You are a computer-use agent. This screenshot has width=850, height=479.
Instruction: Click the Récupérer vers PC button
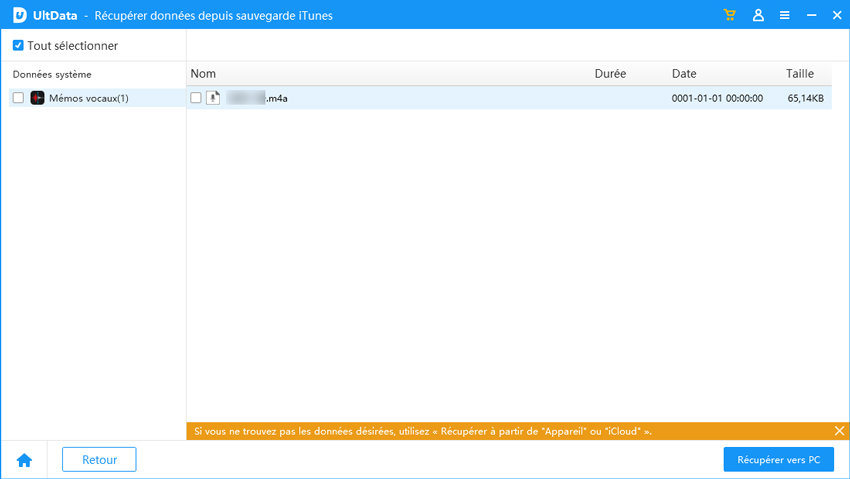(778, 460)
